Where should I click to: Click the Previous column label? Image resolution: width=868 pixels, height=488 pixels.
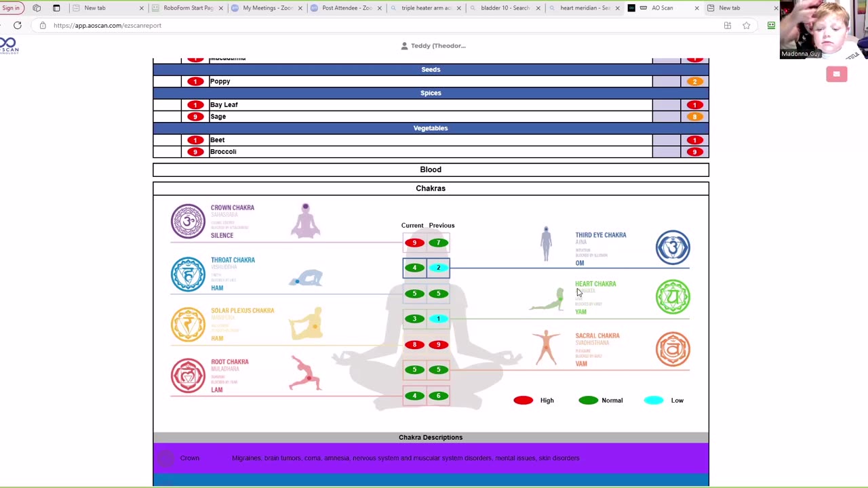(x=441, y=226)
